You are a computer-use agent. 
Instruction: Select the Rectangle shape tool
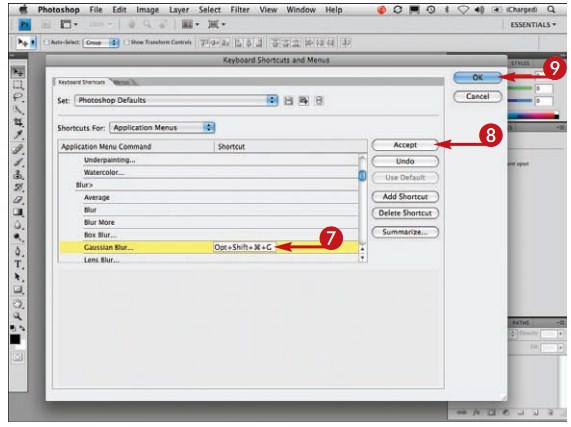pyautogui.click(x=17, y=290)
